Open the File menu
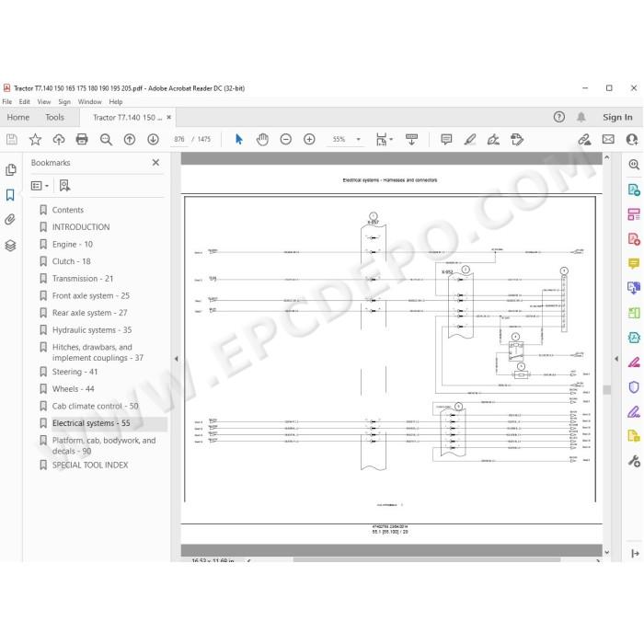This screenshot has width=644, height=644. tap(7, 101)
